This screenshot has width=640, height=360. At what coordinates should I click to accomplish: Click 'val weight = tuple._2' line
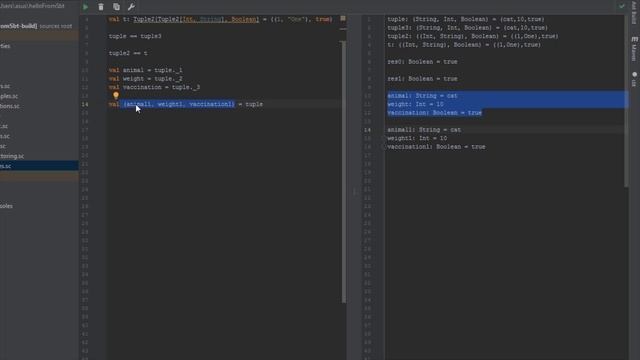(145, 79)
